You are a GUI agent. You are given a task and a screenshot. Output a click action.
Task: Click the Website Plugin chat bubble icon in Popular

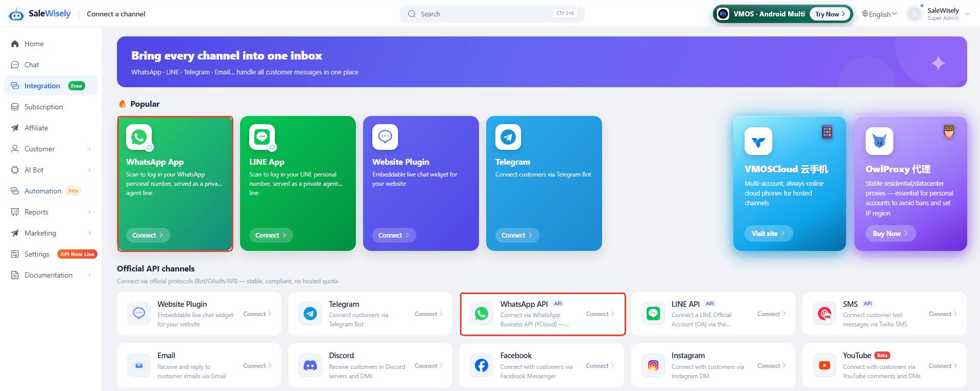pyautogui.click(x=385, y=137)
